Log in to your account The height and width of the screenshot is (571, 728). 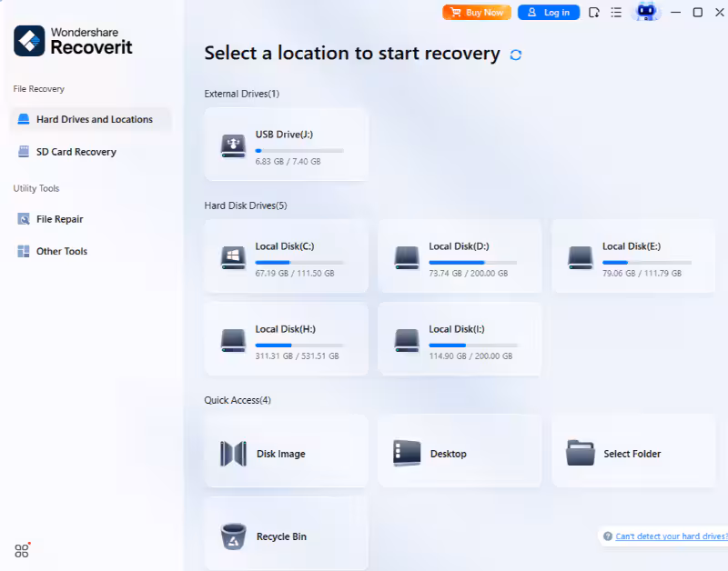click(548, 12)
